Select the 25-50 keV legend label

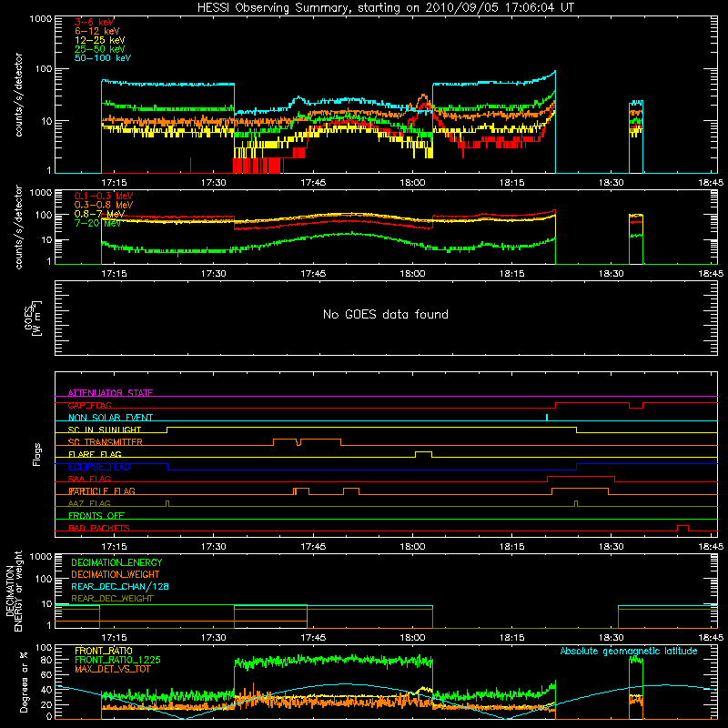pyautogui.click(x=100, y=49)
